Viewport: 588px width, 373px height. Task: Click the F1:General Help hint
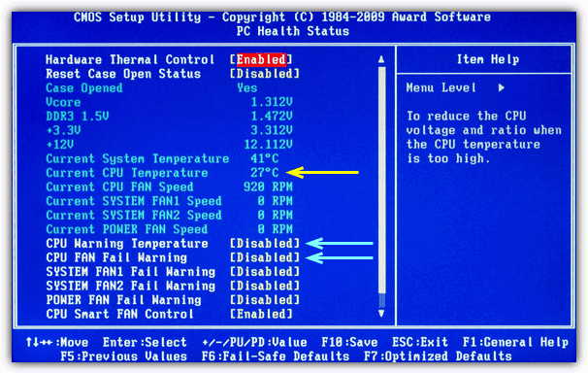[515, 342]
